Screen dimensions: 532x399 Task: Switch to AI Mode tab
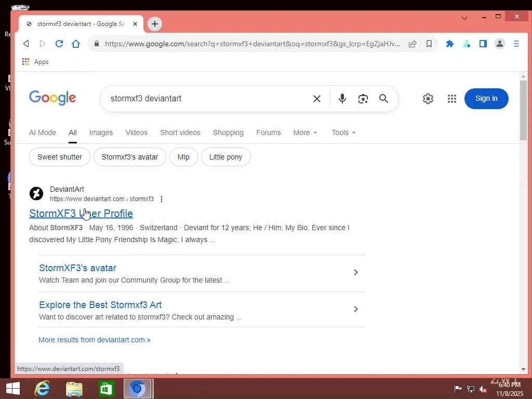click(43, 132)
